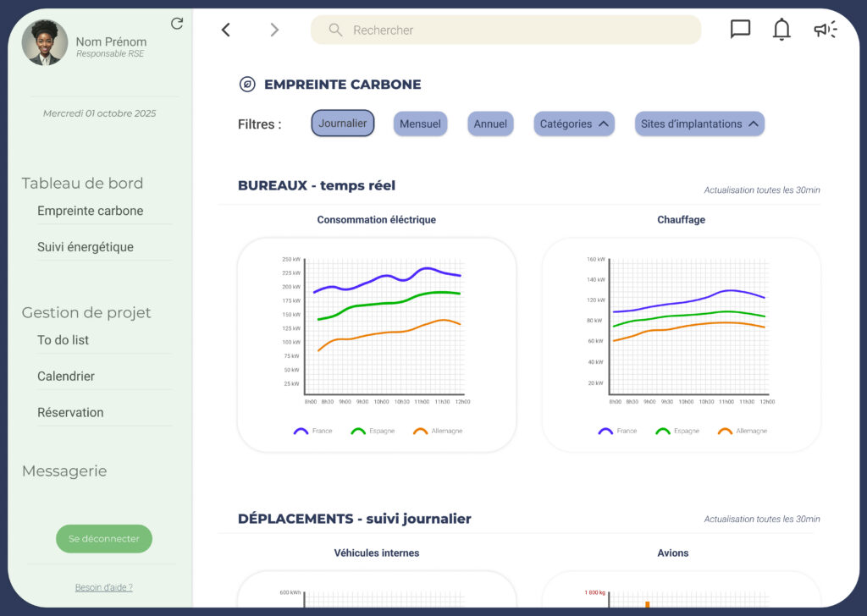Open the Sites d'implantations dropdown

click(699, 124)
